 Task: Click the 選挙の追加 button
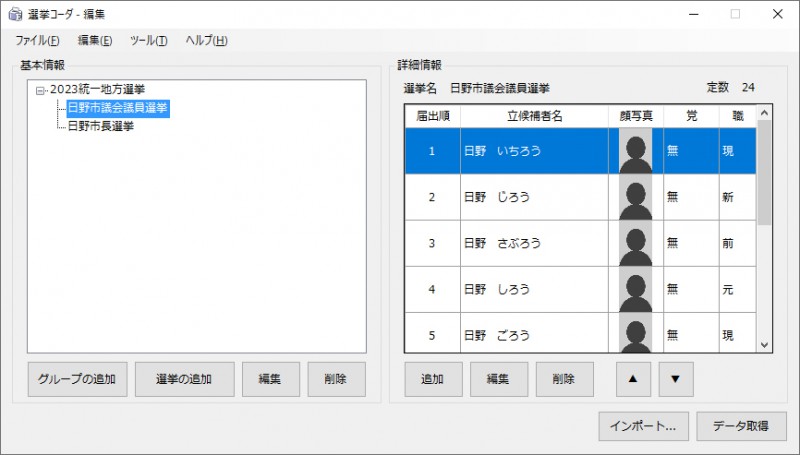click(x=184, y=379)
